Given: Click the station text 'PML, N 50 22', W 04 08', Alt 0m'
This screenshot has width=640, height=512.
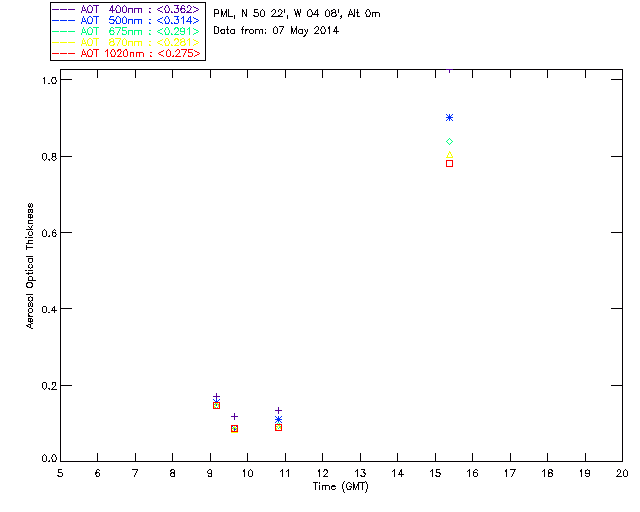Looking at the screenshot, I should point(297,13).
